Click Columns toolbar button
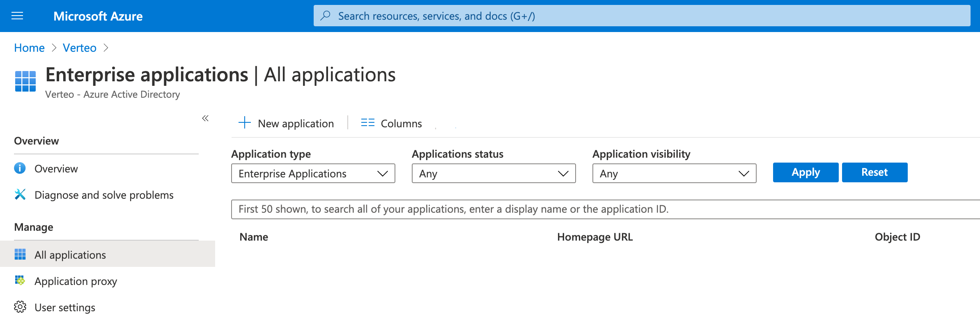 (x=392, y=123)
